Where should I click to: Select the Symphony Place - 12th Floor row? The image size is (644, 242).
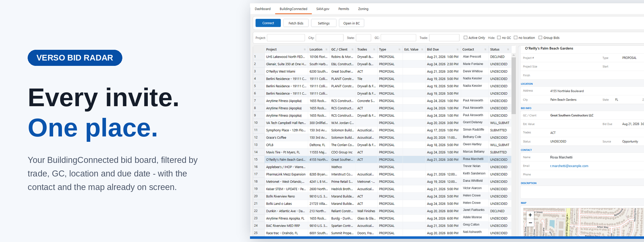(382, 130)
